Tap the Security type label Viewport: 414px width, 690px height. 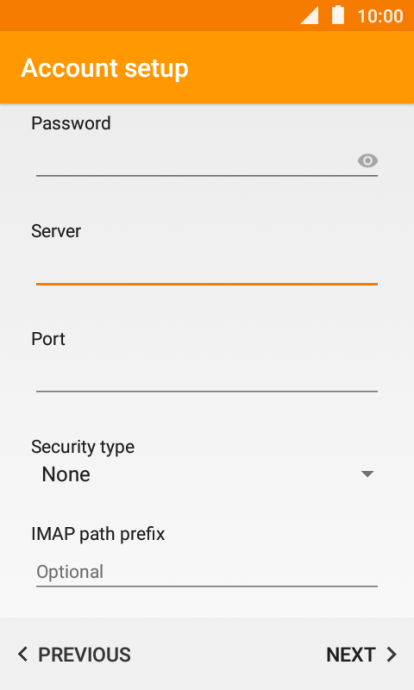click(83, 447)
